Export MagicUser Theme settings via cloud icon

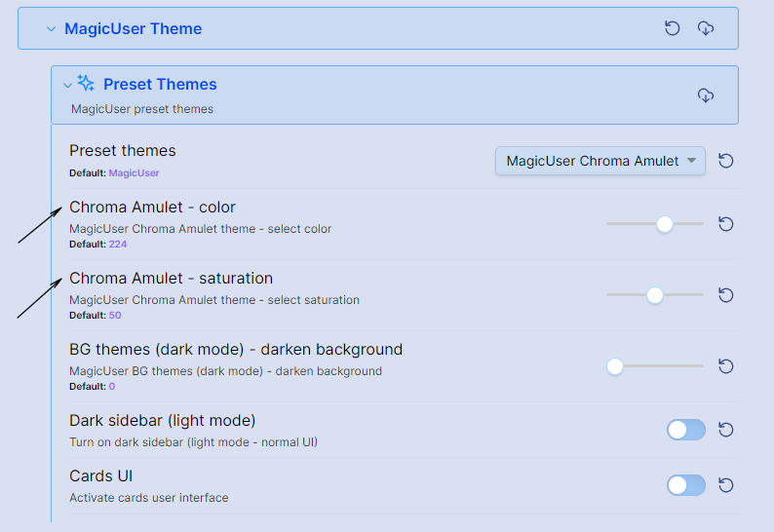click(706, 28)
